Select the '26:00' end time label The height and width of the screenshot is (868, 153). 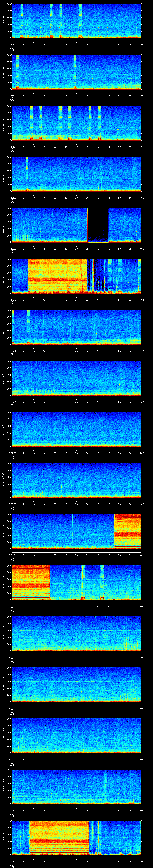(x=141, y=606)
